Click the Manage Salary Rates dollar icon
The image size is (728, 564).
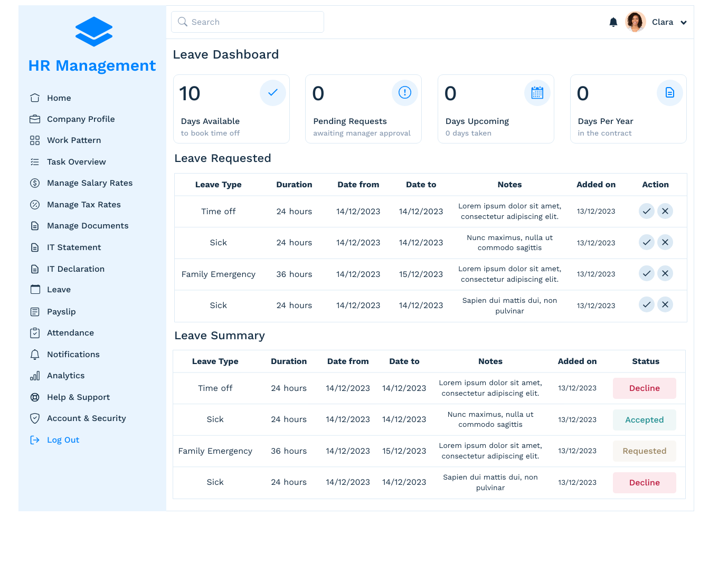35,183
